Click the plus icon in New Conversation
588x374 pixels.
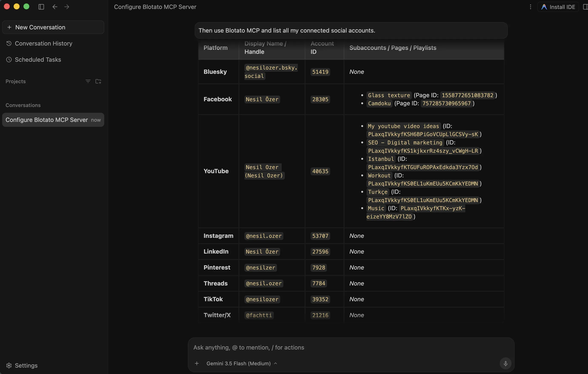point(9,27)
